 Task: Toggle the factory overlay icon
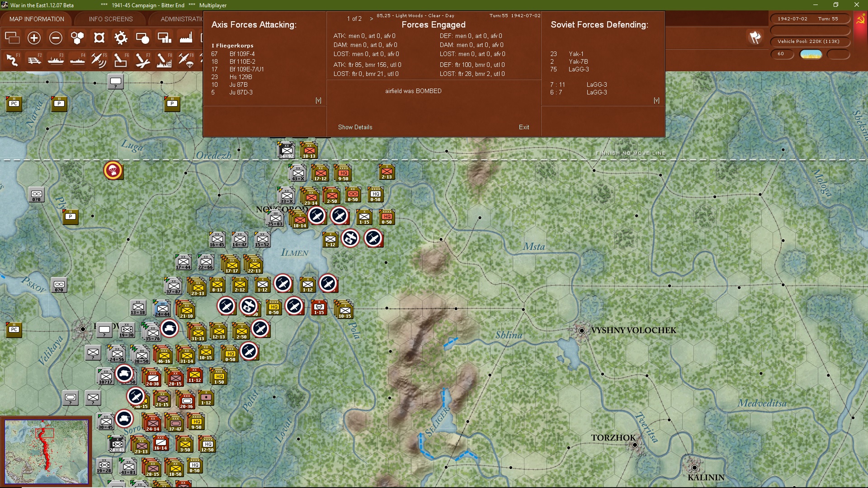[x=186, y=38]
